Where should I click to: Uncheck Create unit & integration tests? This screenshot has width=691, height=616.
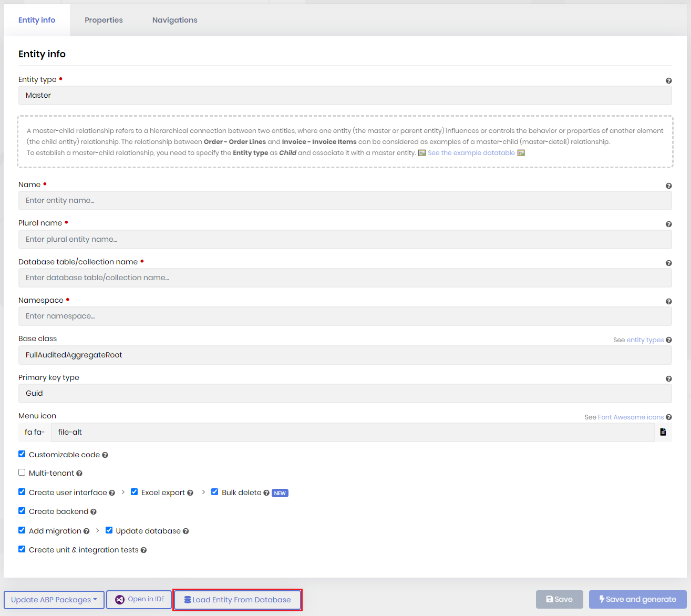pyautogui.click(x=22, y=549)
